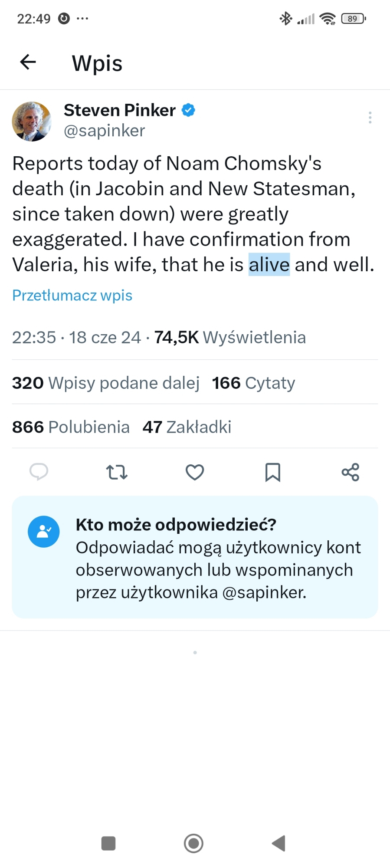Viewport: 390px width, 868px height.
Task: Open the 866 'Polubienia' likes list
Action: [x=71, y=427]
